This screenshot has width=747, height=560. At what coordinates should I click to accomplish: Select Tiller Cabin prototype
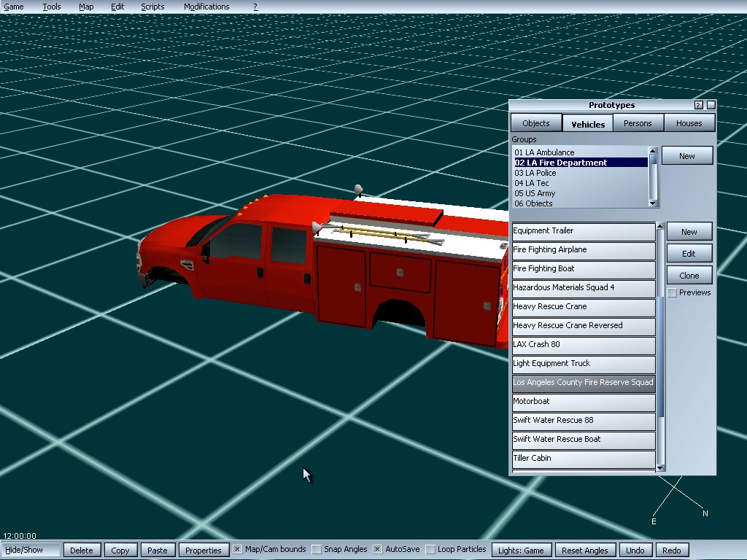click(584, 459)
